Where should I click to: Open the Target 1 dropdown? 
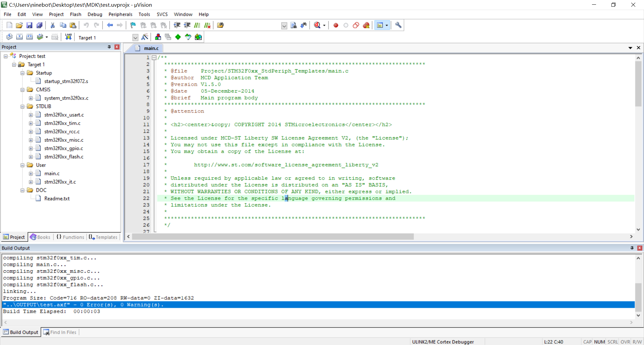tap(135, 38)
